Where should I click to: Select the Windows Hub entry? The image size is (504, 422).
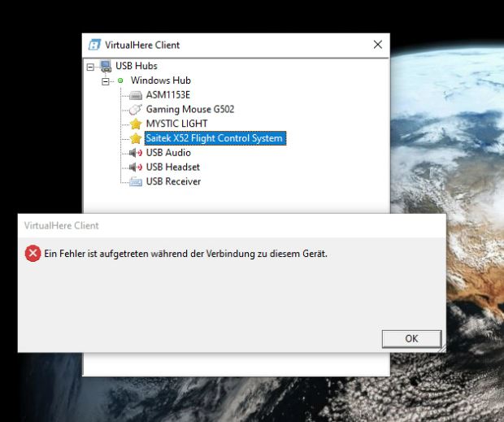click(x=161, y=80)
